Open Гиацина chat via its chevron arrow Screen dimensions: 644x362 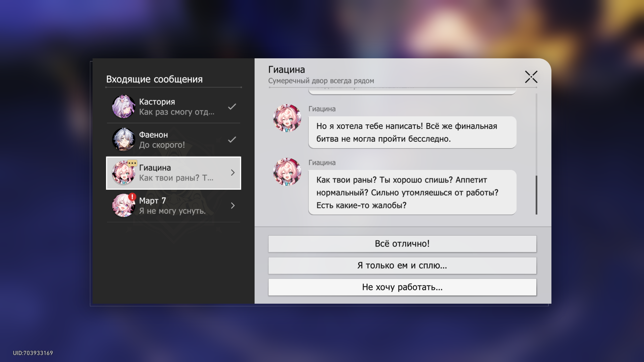coord(233,173)
